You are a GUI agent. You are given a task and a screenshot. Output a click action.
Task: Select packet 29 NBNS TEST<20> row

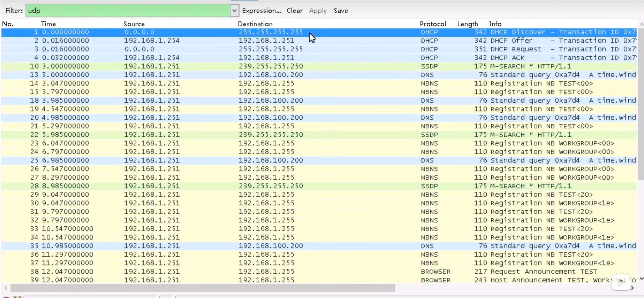(319, 195)
